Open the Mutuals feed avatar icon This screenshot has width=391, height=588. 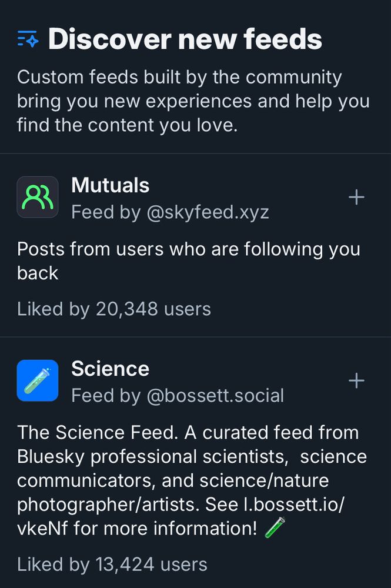(x=38, y=198)
